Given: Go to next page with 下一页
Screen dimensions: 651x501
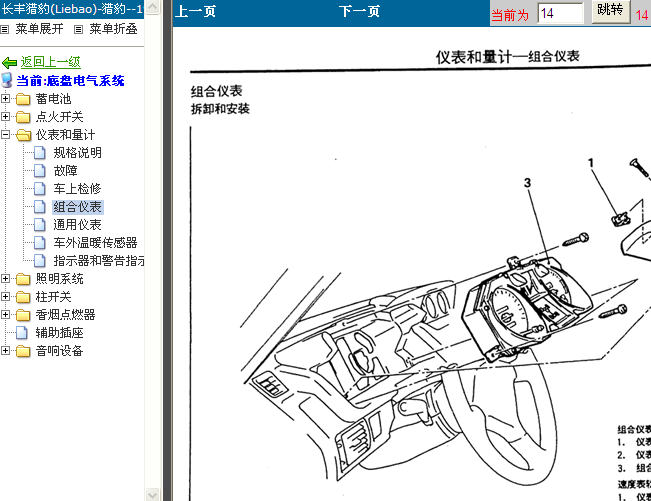Looking at the screenshot, I should [359, 11].
